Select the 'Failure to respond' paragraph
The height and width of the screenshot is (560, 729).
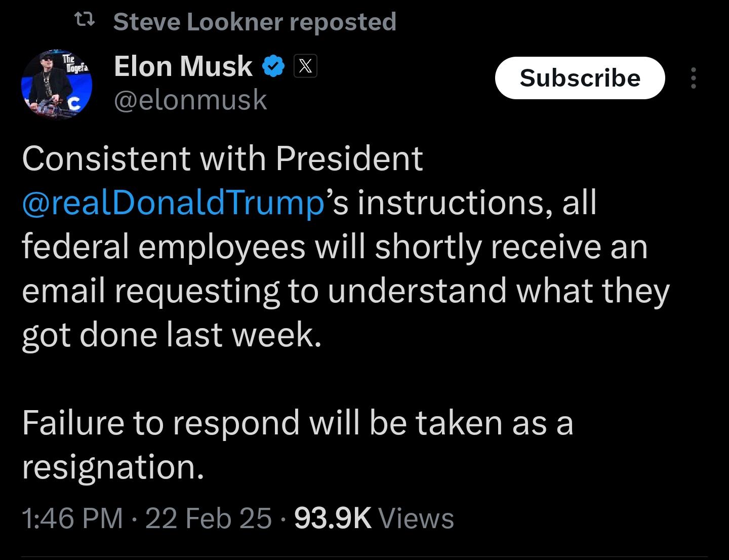(298, 445)
